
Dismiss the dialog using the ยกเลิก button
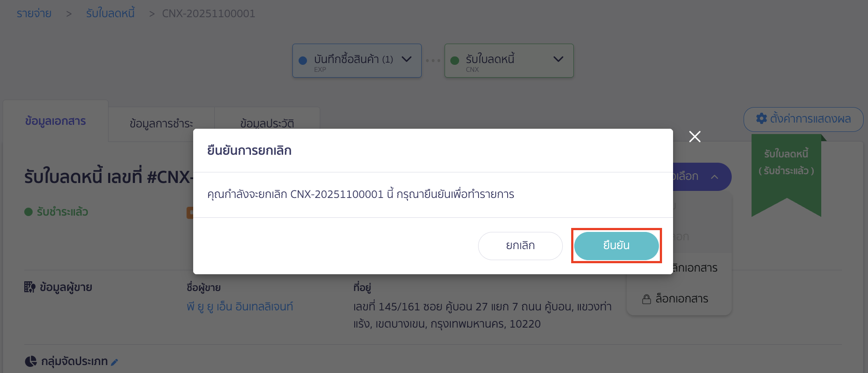click(x=520, y=246)
